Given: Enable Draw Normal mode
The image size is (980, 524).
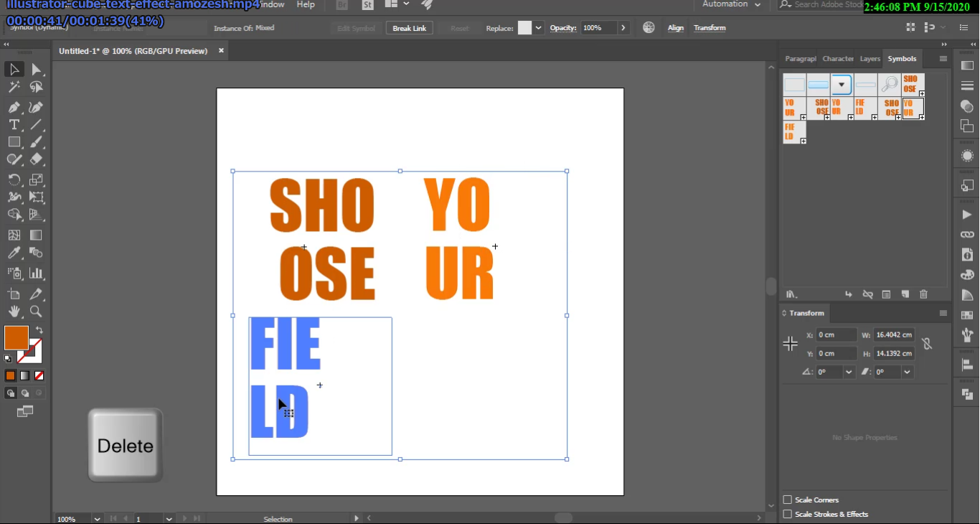Looking at the screenshot, I should (x=11, y=393).
